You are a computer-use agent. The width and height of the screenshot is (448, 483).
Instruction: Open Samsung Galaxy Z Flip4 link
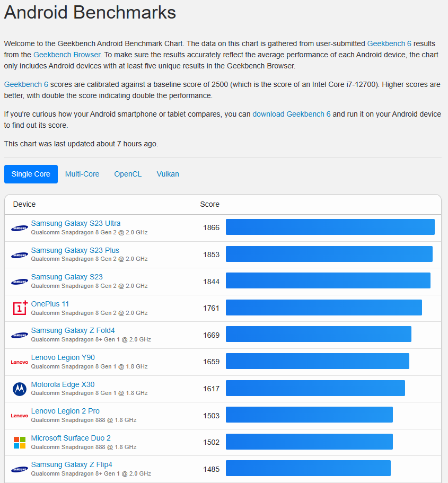(x=72, y=464)
